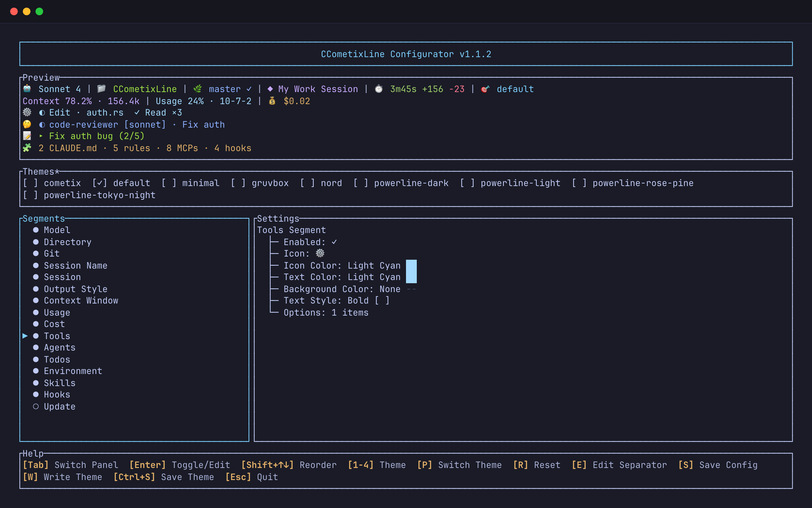Select the cometix theme checkbox

pyautogui.click(x=30, y=183)
